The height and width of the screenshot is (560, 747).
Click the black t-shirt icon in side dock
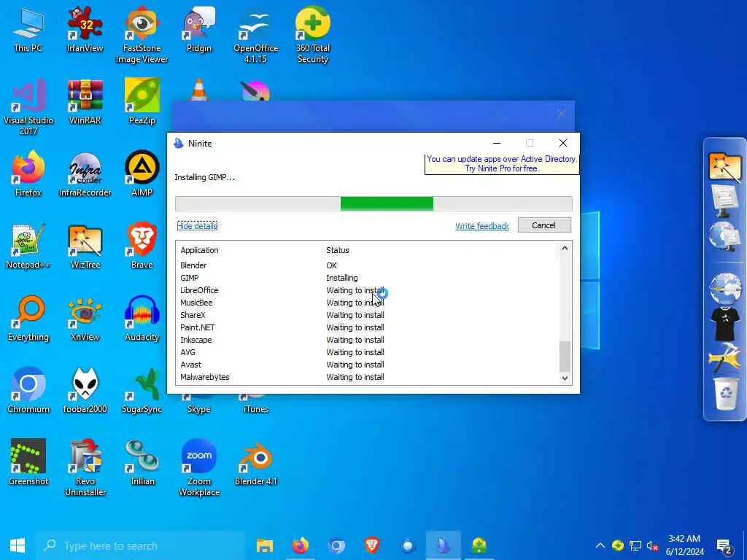click(725, 324)
